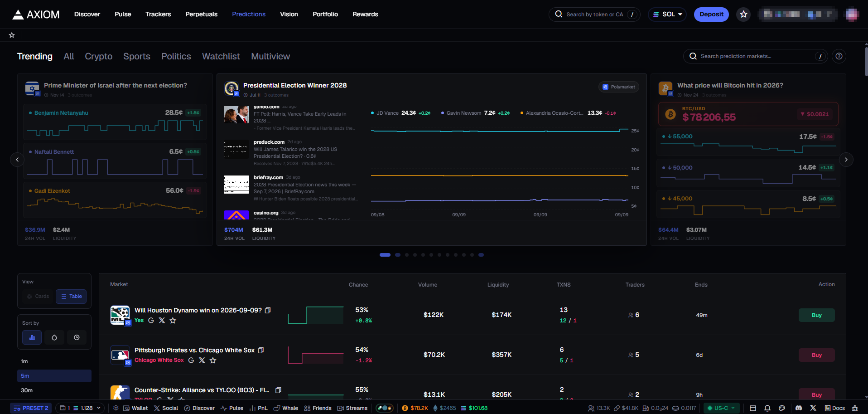Select the last carousel page dot

click(x=481, y=255)
